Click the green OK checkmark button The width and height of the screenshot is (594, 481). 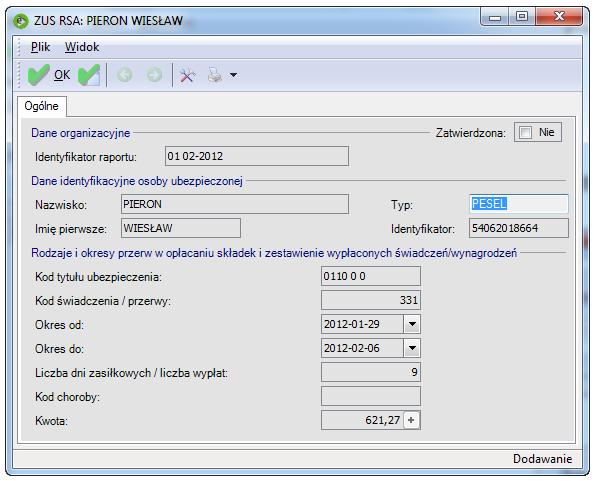tap(49, 75)
